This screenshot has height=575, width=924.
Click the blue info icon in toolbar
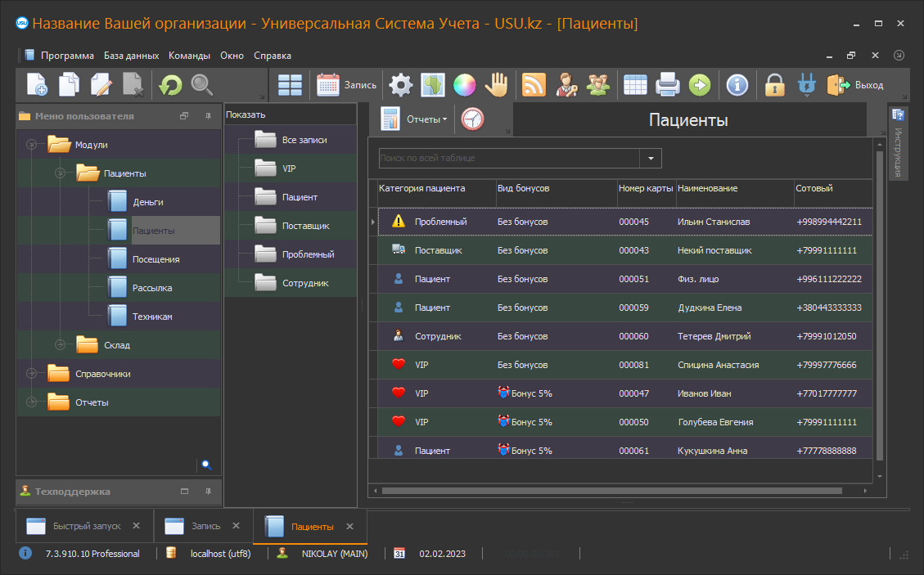pyautogui.click(x=737, y=85)
